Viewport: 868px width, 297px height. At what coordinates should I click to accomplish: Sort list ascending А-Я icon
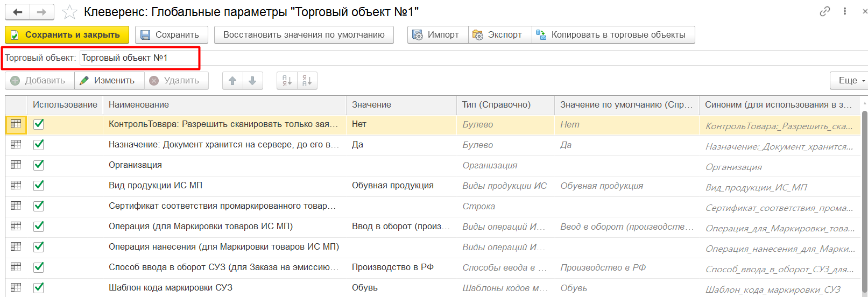tap(287, 80)
